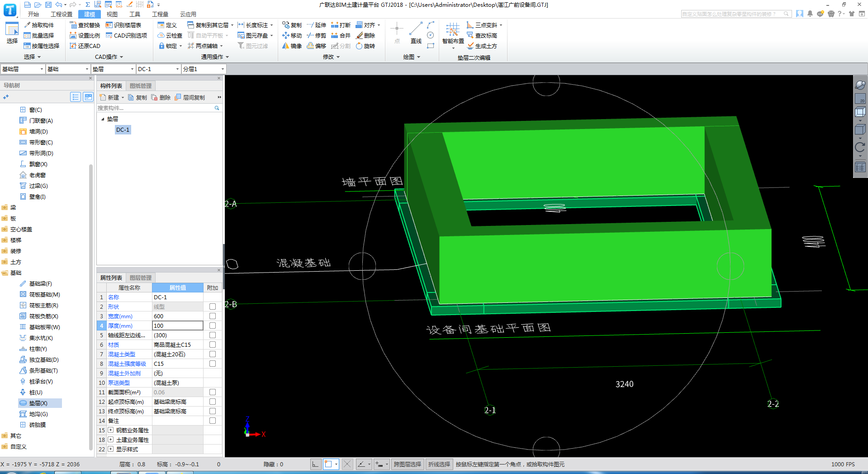Select 集水坑(K) in navigation tree
The image size is (868, 474).
(x=36, y=338)
